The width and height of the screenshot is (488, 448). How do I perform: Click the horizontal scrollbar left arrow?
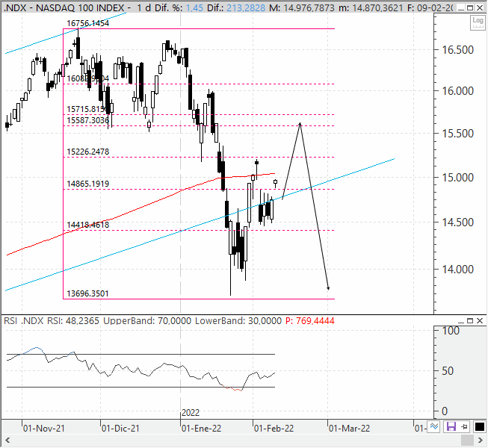tap(7, 441)
